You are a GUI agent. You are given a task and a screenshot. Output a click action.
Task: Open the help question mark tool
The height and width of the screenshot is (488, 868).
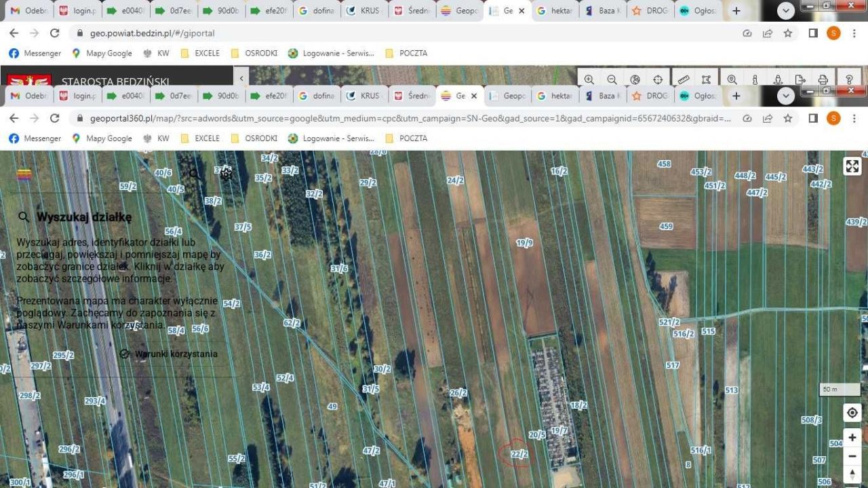tap(849, 79)
